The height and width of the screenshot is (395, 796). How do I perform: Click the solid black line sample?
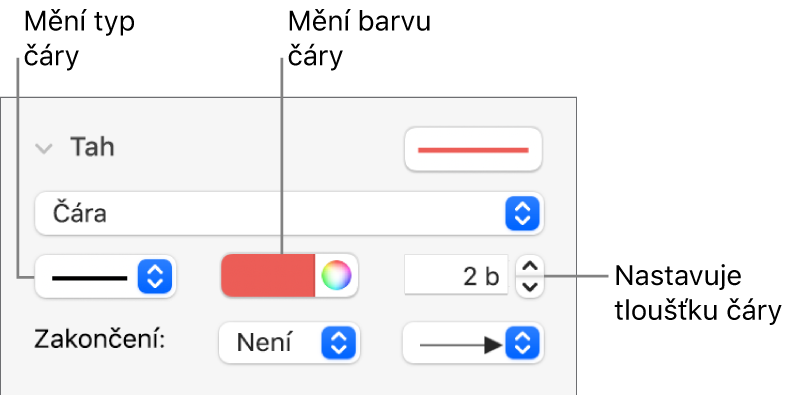[x=89, y=278]
